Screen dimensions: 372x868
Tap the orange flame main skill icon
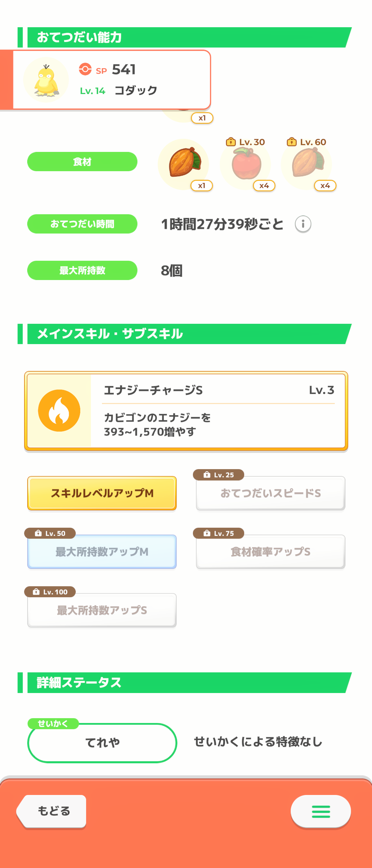(x=59, y=411)
